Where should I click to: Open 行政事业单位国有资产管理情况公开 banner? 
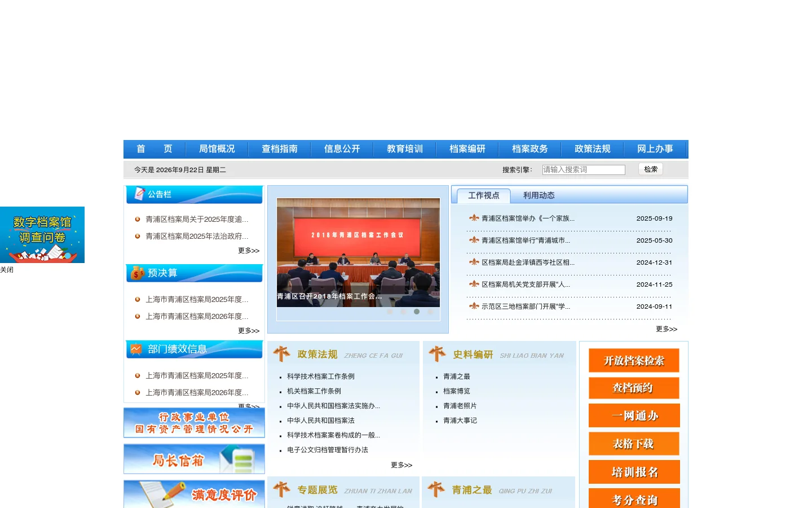click(194, 423)
